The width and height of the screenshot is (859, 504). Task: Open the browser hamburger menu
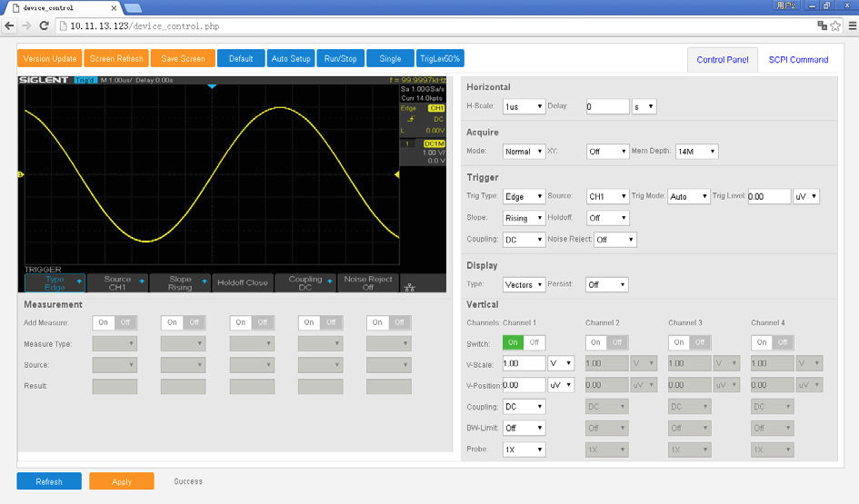click(x=853, y=25)
